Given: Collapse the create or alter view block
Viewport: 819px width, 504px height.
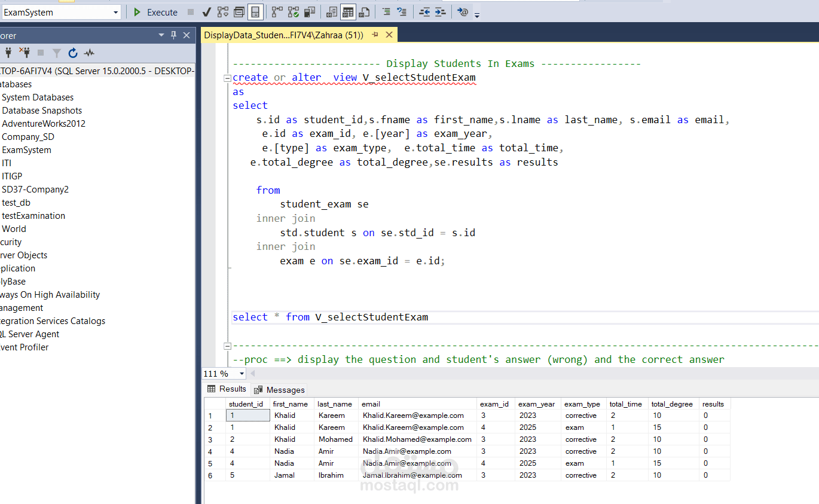Looking at the screenshot, I should point(227,78).
